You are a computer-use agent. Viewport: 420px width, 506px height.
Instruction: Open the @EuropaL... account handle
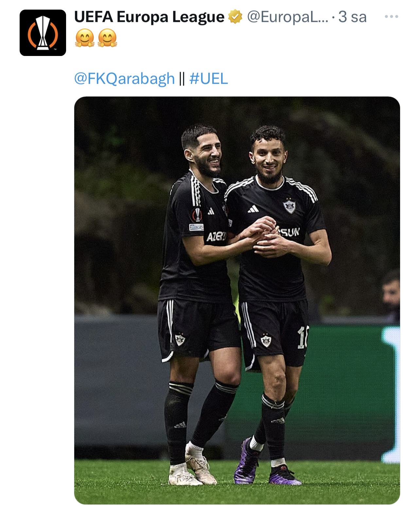click(x=288, y=17)
